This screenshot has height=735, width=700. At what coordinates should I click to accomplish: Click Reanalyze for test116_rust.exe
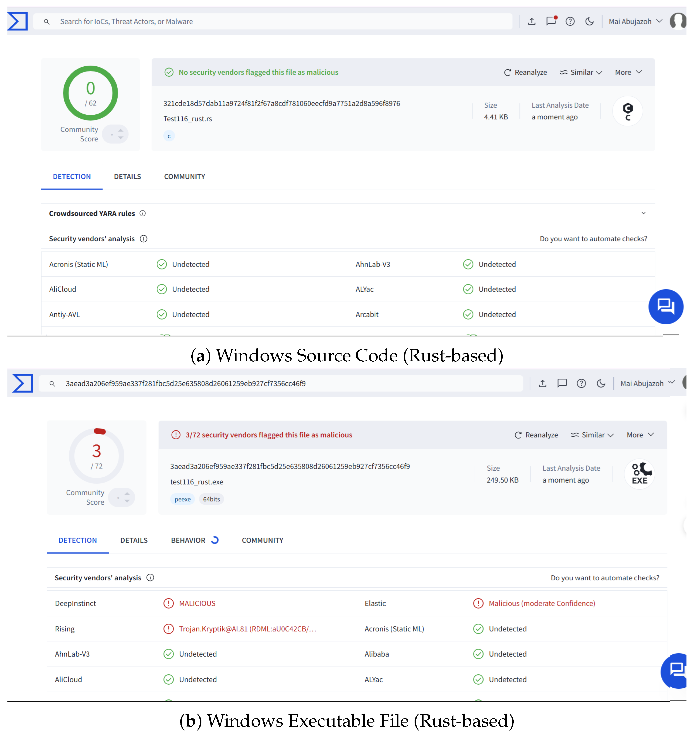536,435
